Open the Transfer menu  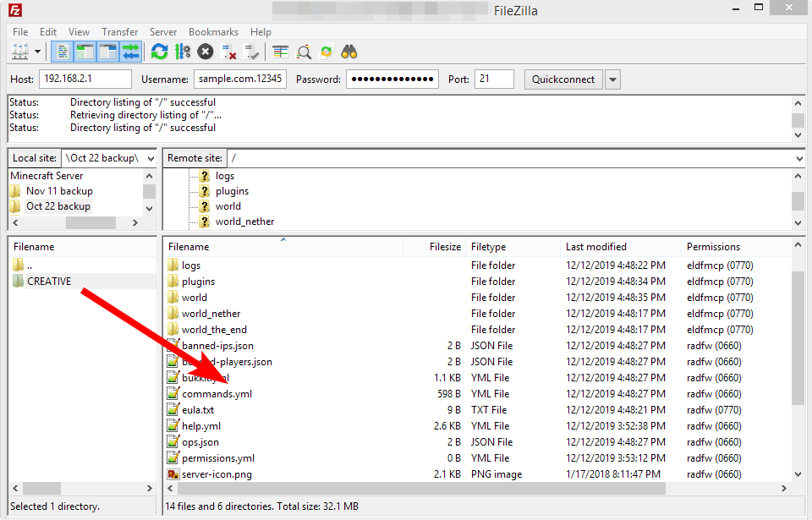119,31
